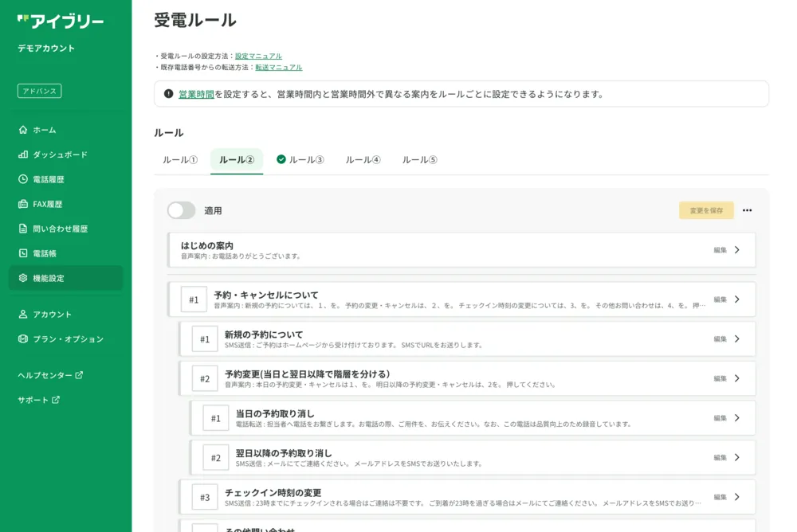Click external link icon beside ヘルプセンター
Image resolution: width=797 pixels, height=532 pixels.
pyautogui.click(x=79, y=375)
